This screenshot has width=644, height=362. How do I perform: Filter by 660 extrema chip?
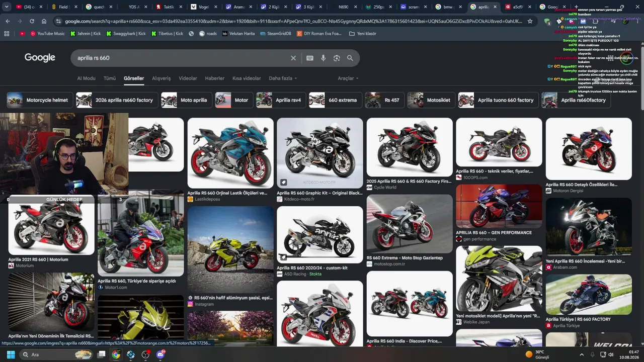pyautogui.click(x=335, y=100)
